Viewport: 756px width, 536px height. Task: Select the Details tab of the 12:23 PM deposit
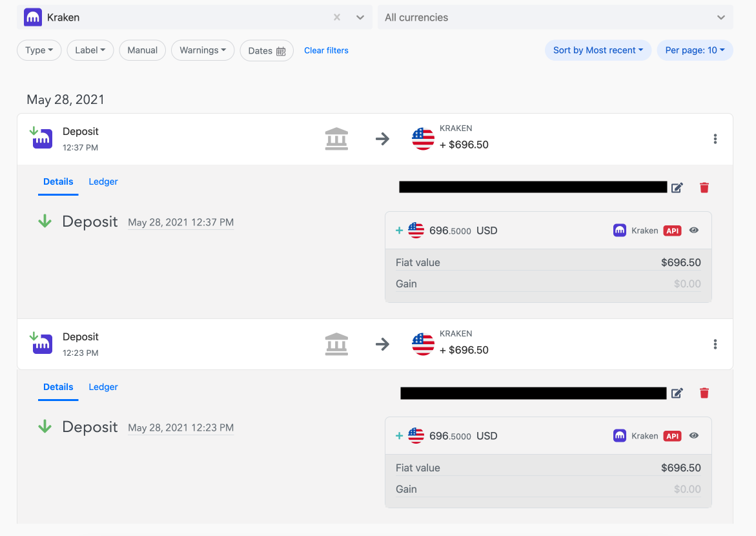coord(58,387)
